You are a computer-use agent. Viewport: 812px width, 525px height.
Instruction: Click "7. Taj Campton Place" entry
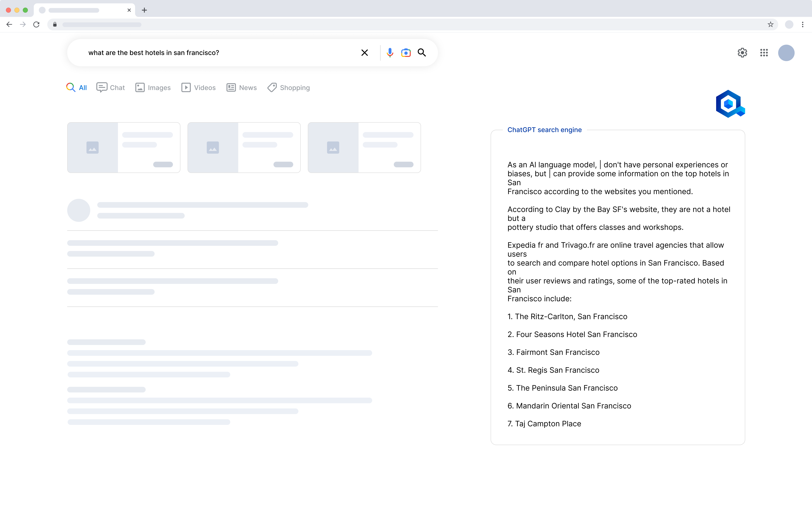click(x=544, y=424)
